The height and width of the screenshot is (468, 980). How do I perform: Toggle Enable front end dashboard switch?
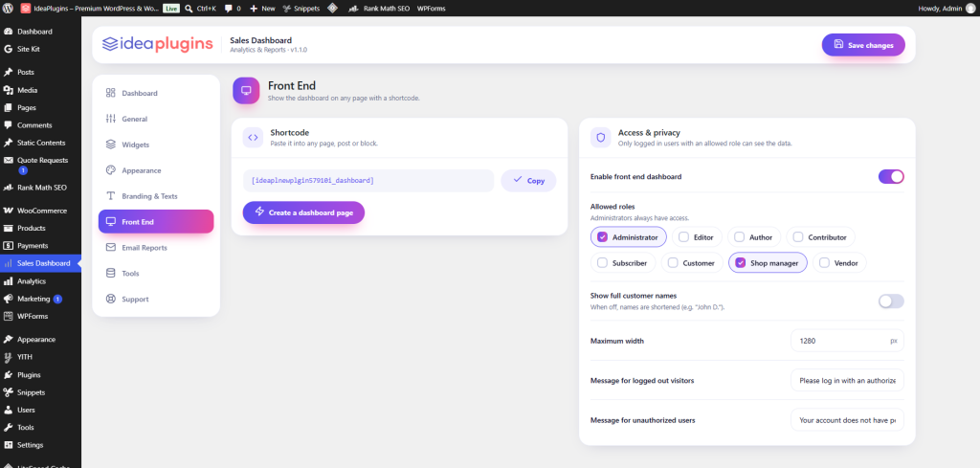pyautogui.click(x=891, y=177)
